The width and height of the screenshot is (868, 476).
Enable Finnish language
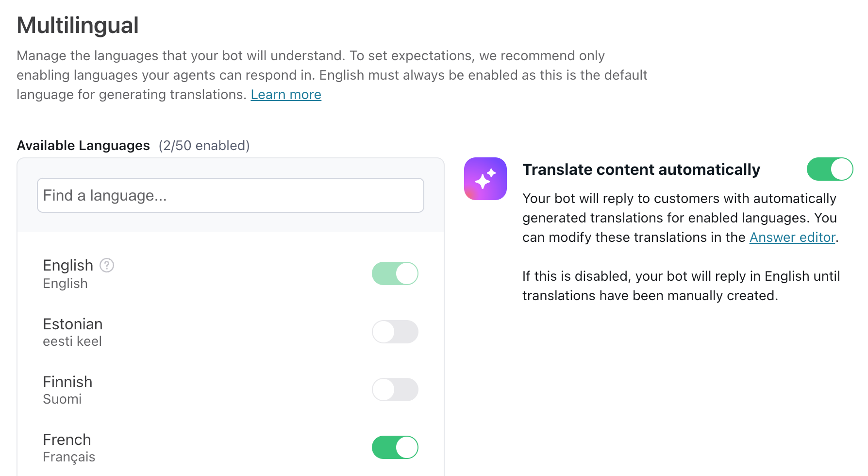click(x=395, y=390)
